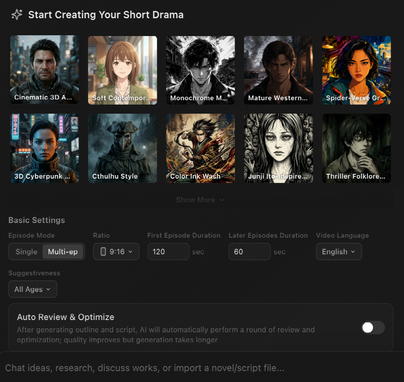Viewport: 404px width, 382px height.
Task: Pick the Cthulhu Style thumbnail
Action: click(x=123, y=148)
